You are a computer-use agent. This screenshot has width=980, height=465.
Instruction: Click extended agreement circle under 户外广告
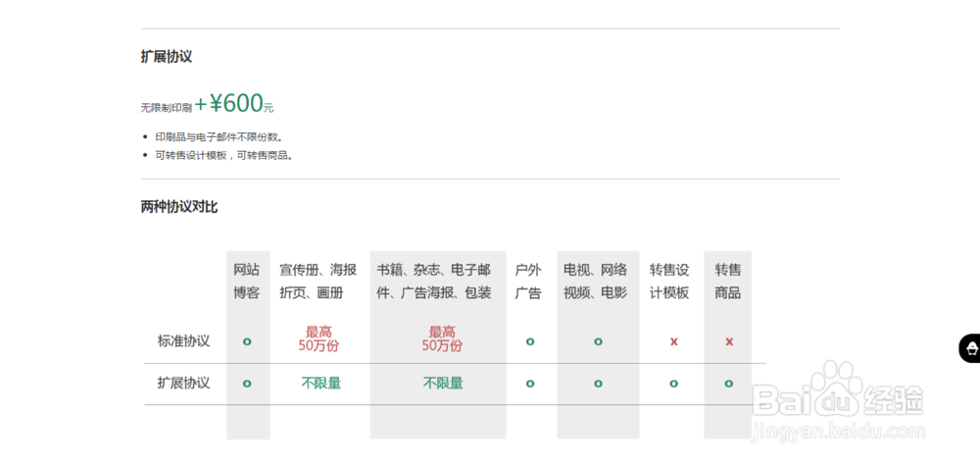point(530,383)
